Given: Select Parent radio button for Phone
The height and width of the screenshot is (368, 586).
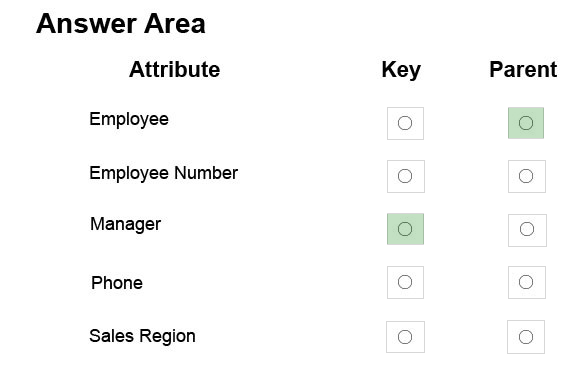Looking at the screenshot, I should (x=526, y=282).
